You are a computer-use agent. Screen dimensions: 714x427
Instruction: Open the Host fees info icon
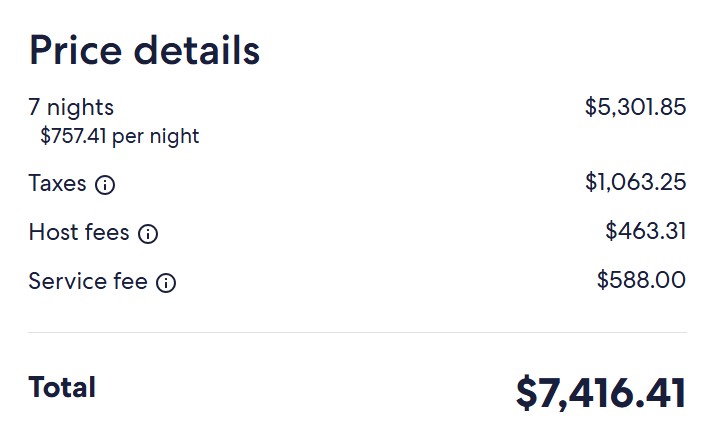click(x=148, y=234)
